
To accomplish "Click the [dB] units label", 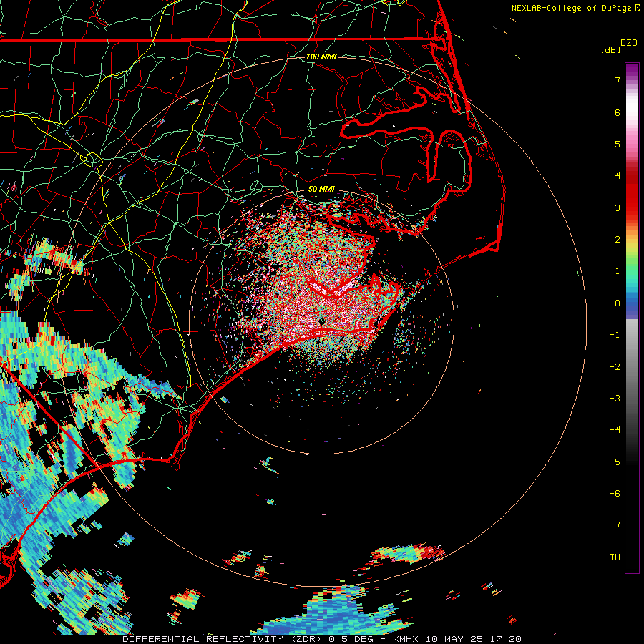I will [x=611, y=50].
